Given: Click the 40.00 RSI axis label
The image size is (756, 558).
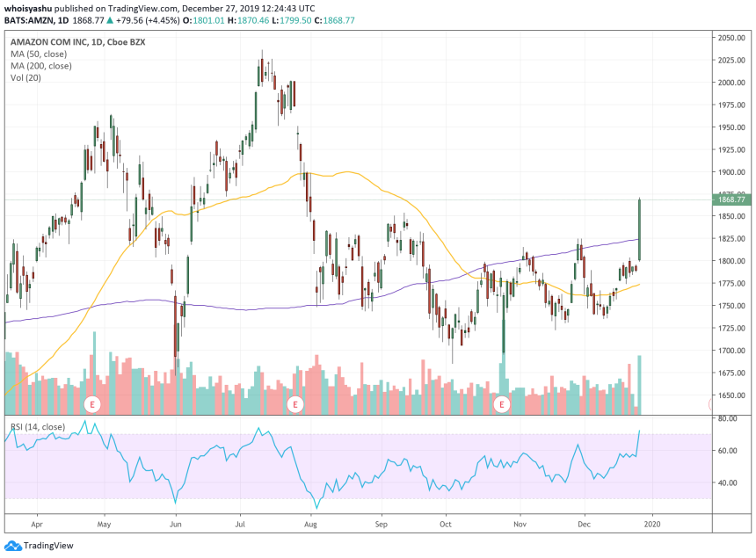Looking at the screenshot, I should [727, 482].
